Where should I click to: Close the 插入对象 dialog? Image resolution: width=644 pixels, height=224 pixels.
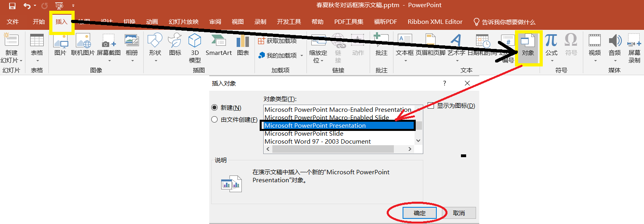click(x=467, y=83)
